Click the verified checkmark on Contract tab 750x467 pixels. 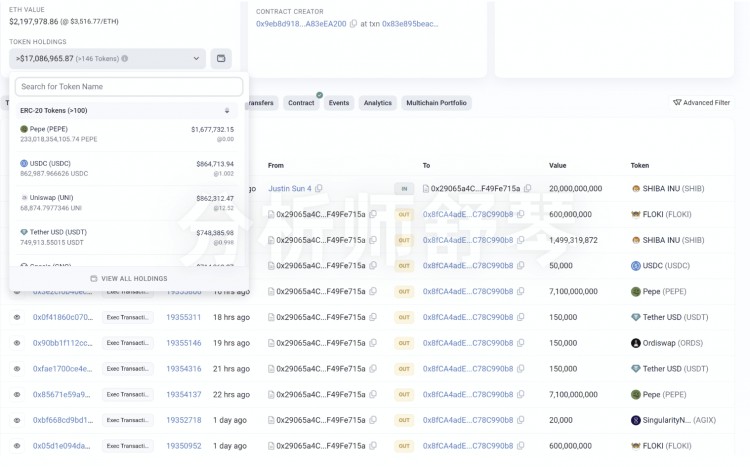[x=320, y=95]
